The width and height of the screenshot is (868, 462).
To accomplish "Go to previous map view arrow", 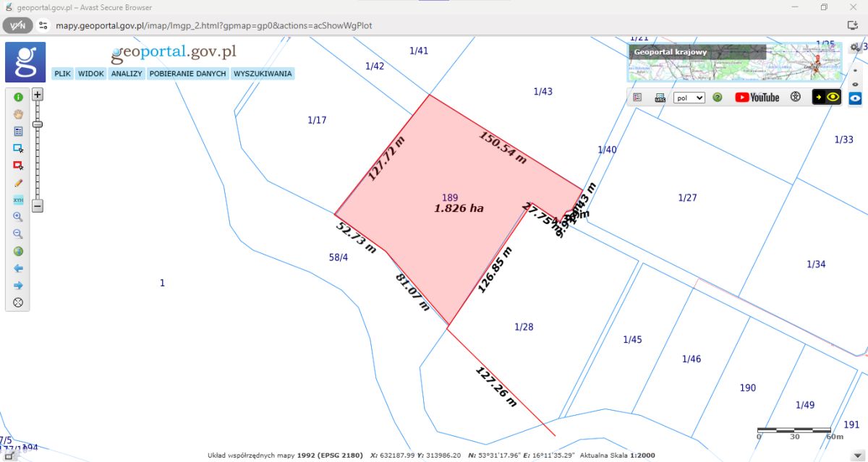I will tap(18, 268).
